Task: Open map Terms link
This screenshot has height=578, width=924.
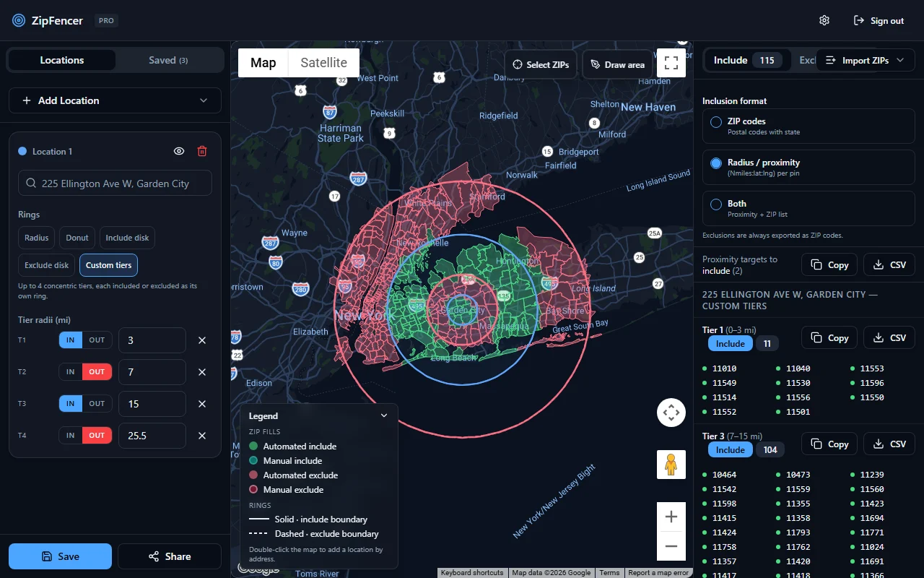Action: 609,573
